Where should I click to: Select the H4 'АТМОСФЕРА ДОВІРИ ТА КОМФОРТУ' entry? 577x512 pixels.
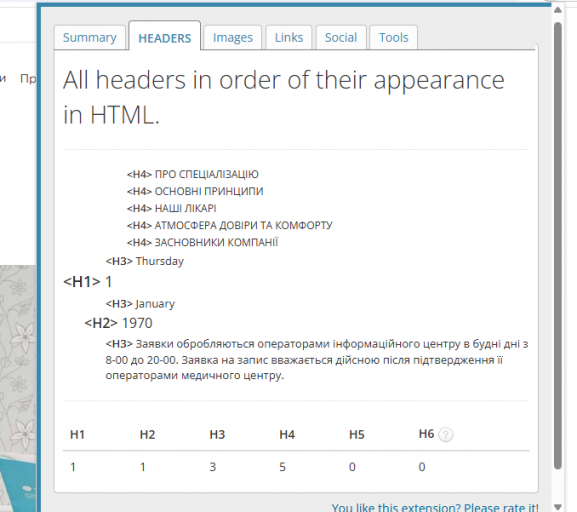point(230,225)
